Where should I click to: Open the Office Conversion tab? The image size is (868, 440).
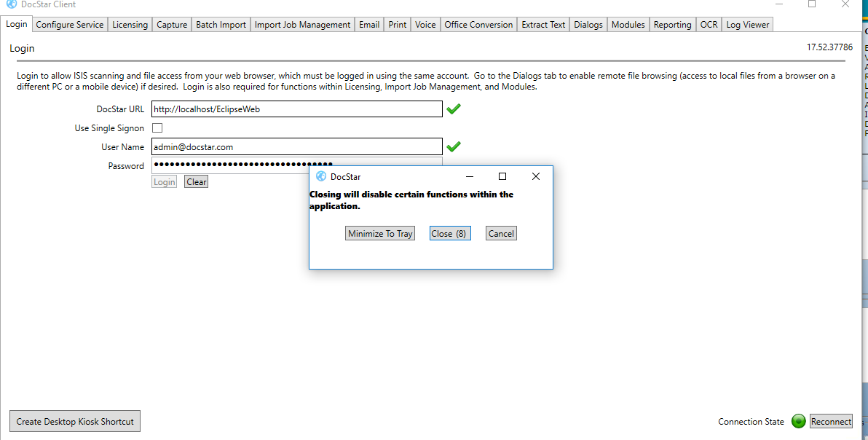click(x=479, y=25)
